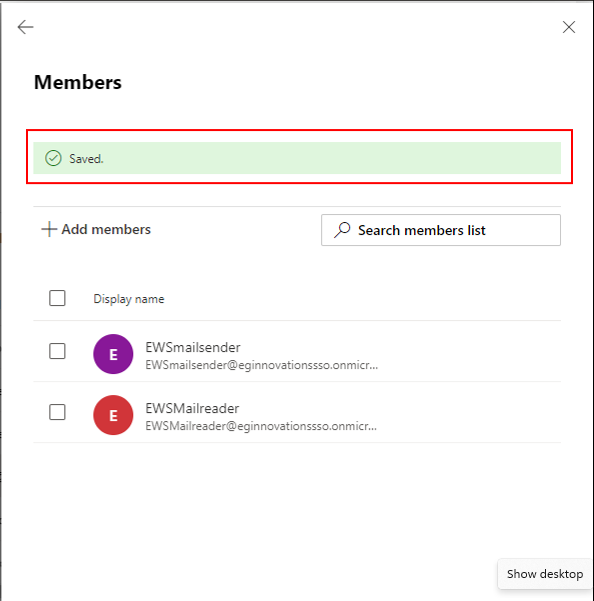The height and width of the screenshot is (601, 594).
Task: Focus the Search members list field
Action: click(x=441, y=230)
